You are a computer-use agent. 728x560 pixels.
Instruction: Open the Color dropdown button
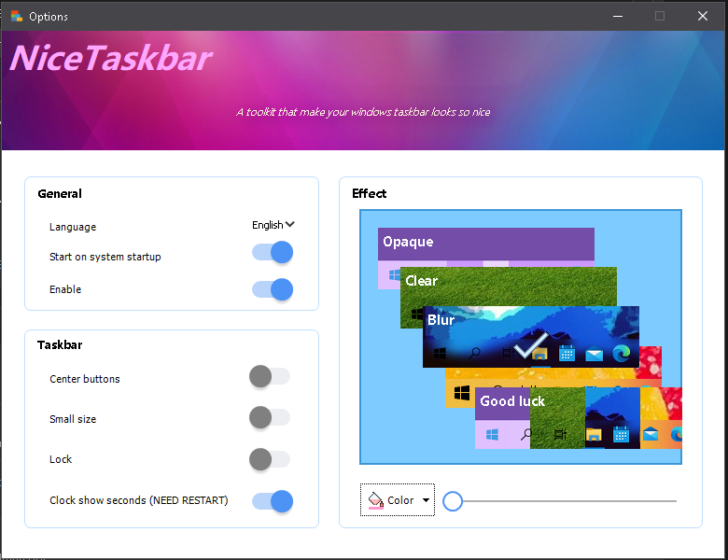click(398, 500)
